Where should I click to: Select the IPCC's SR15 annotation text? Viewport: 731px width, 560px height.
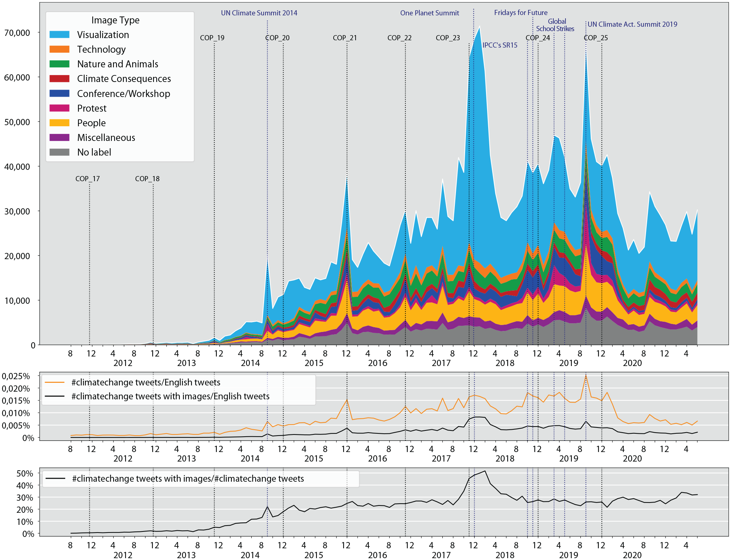[500, 45]
